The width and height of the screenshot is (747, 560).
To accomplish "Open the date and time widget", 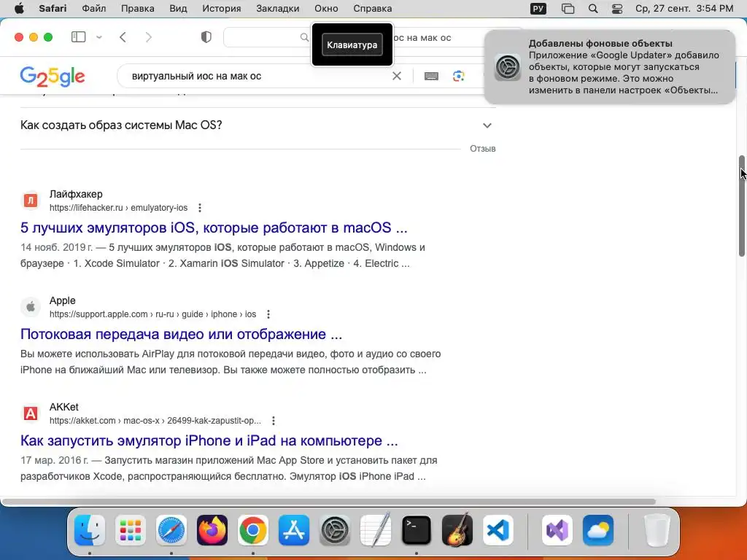I will [684, 8].
